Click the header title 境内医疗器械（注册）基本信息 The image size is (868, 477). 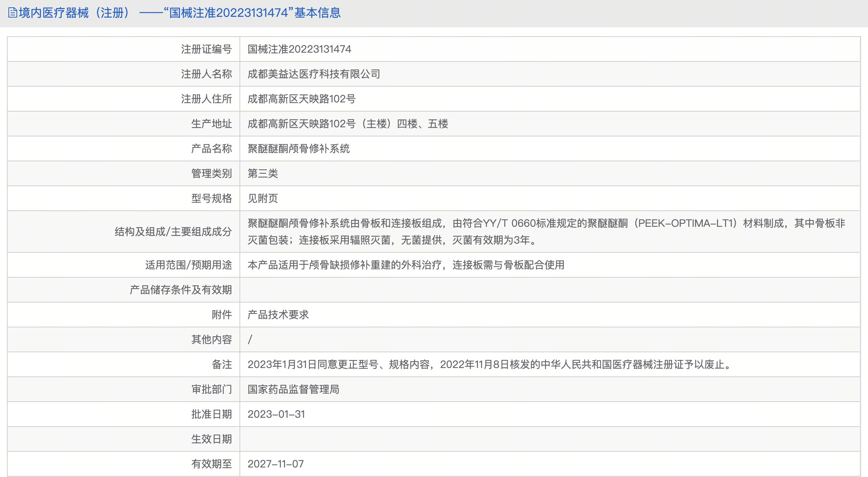click(x=180, y=13)
